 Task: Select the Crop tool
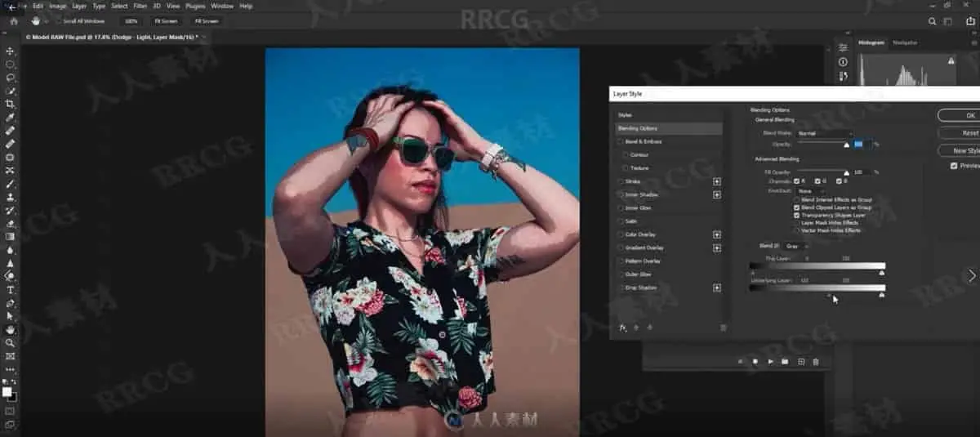[x=11, y=104]
